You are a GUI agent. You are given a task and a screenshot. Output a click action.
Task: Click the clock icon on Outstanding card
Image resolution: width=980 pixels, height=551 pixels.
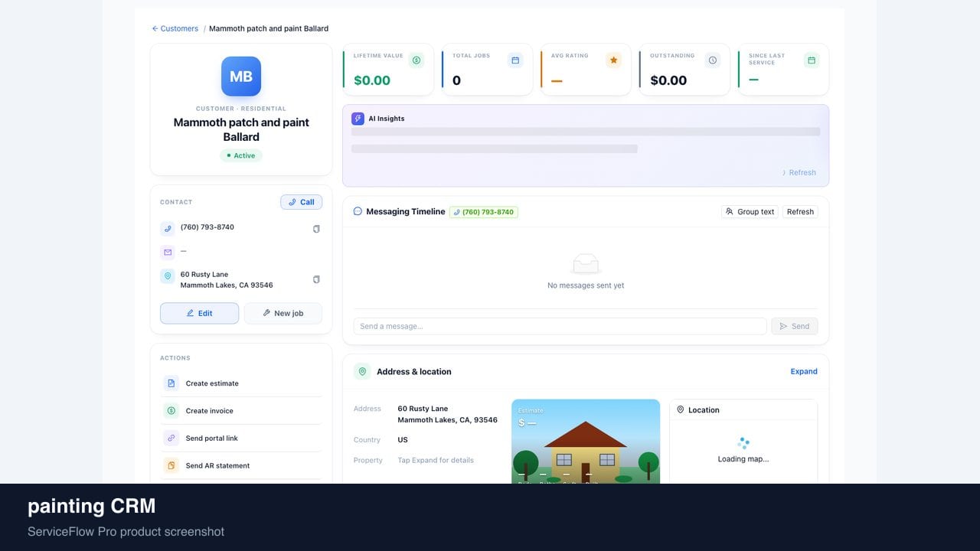click(x=713, y=60)
